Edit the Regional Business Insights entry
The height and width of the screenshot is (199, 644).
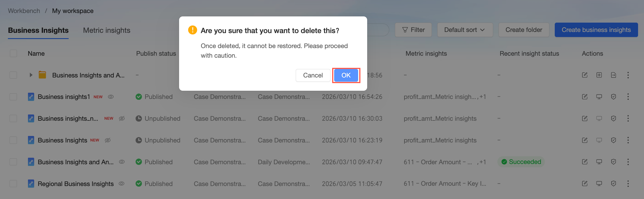pyautogui.click(x=585, y=184)
